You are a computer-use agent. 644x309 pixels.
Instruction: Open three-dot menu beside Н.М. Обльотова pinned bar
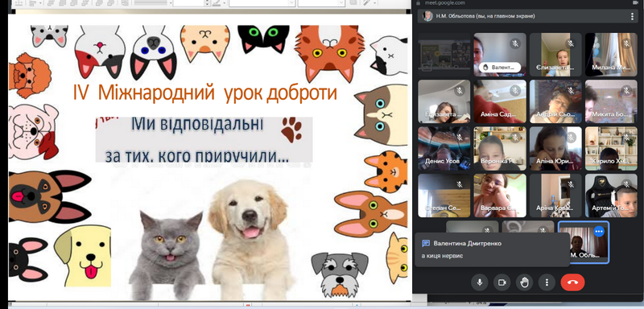point(632,16)
